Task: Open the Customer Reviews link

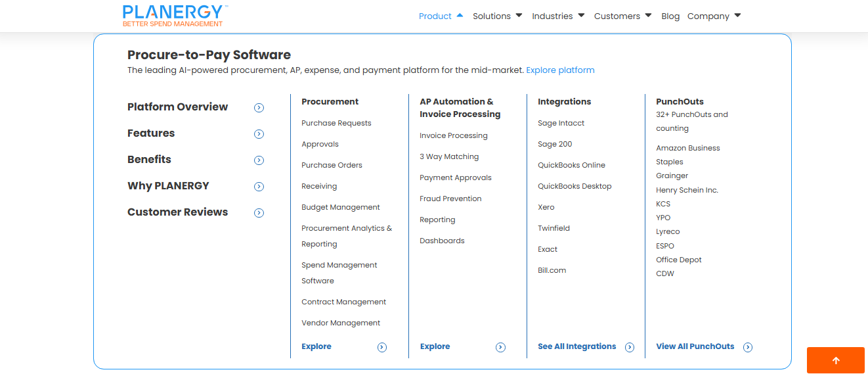Action: tap(177, 212)
